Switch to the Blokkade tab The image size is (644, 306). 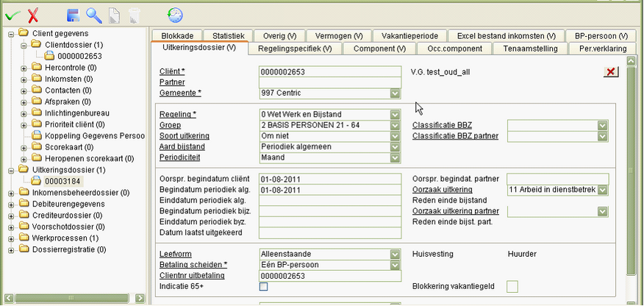click(x=177, y=36)
